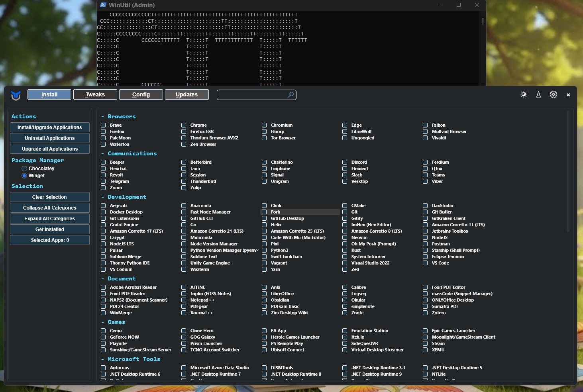Tick the Obsidian checkbox
This screenshot has height=392, width=583.
264,300
